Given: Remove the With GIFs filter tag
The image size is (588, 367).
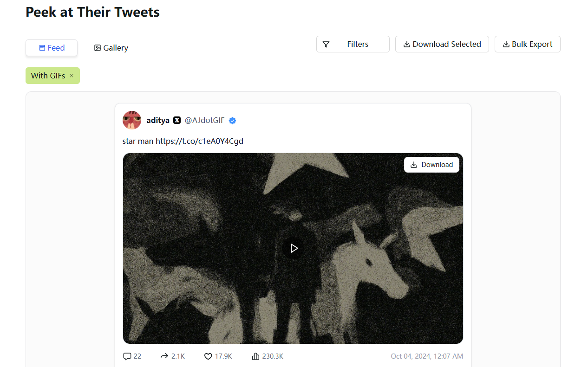Looking at the screenshot, I should pos(72,76).
